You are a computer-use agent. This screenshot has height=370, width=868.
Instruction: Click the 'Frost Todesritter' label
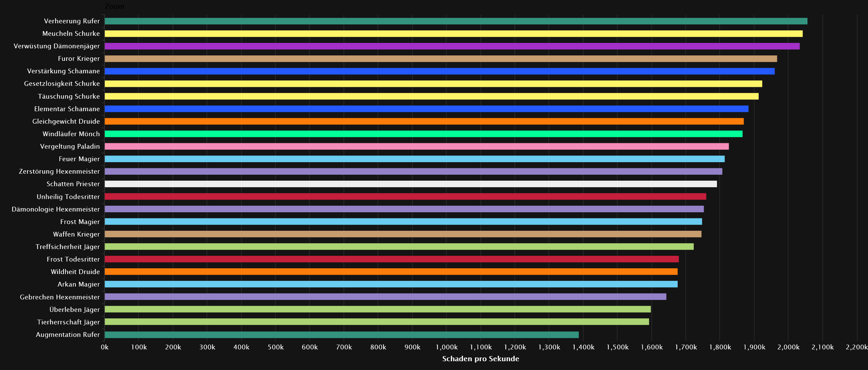point(73,259)
